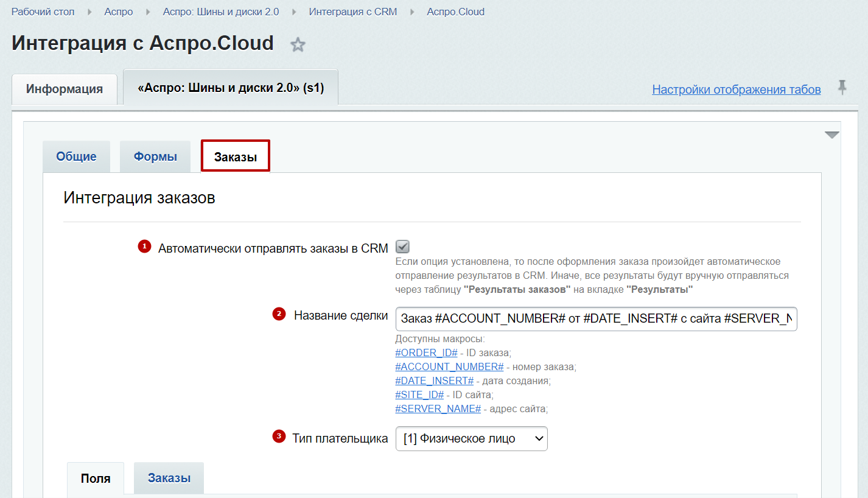The image size is (868, 498).
Task: Click the Тип плательщика field label
Action: coord(340,438)
